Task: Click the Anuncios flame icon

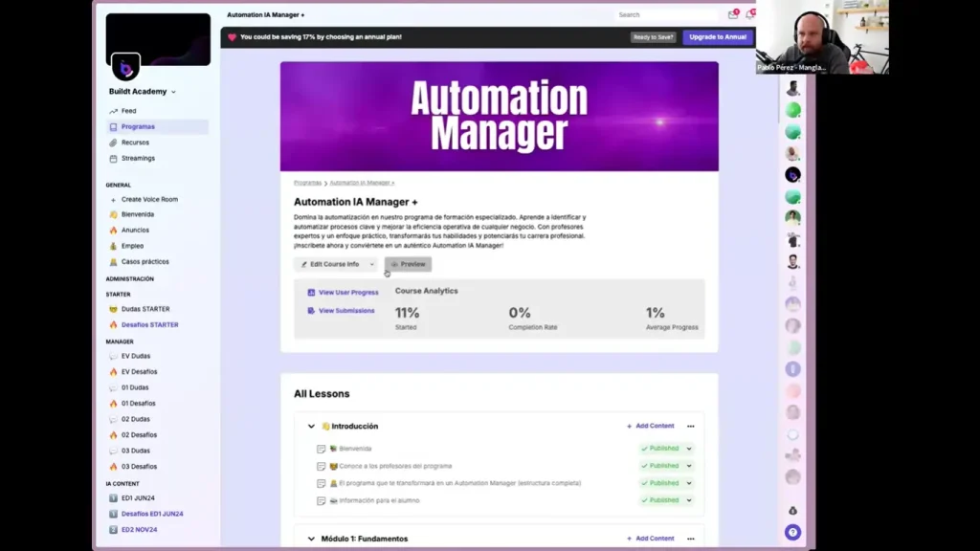Action: (x=114, y=230)
